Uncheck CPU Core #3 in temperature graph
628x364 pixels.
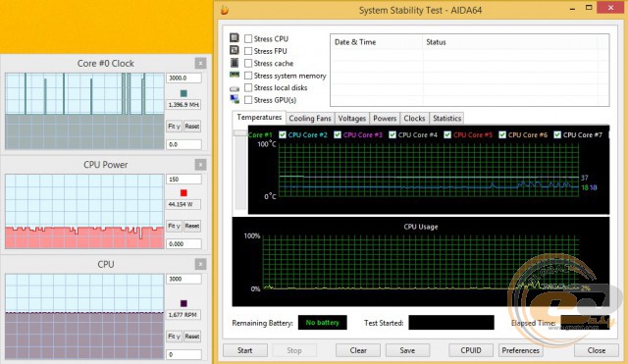tap(338, 134)
